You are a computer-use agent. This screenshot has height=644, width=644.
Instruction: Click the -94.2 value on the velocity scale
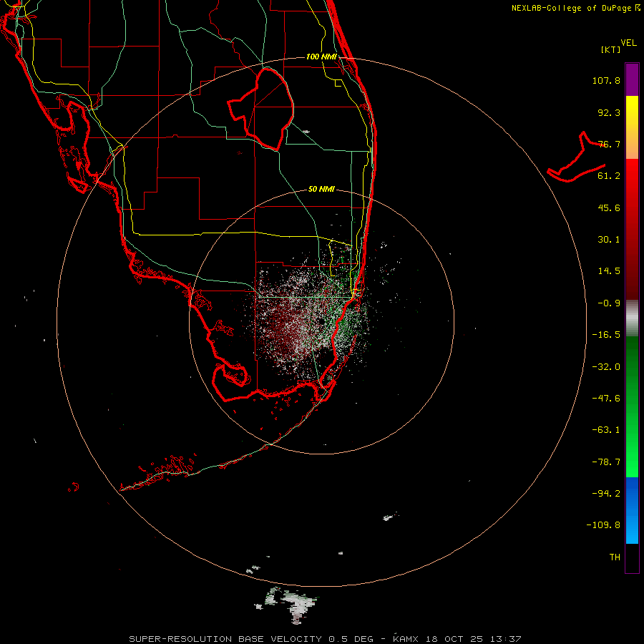606,493
